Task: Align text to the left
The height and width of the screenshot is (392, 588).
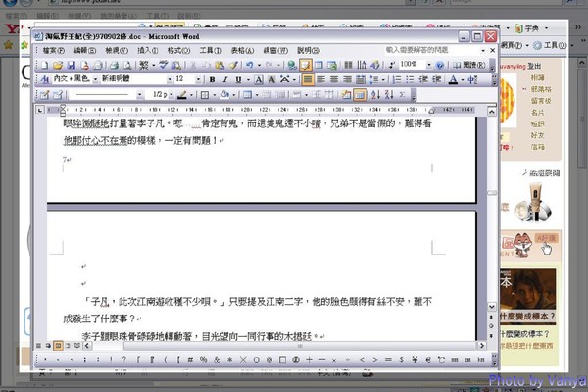Action: point(321,79)
